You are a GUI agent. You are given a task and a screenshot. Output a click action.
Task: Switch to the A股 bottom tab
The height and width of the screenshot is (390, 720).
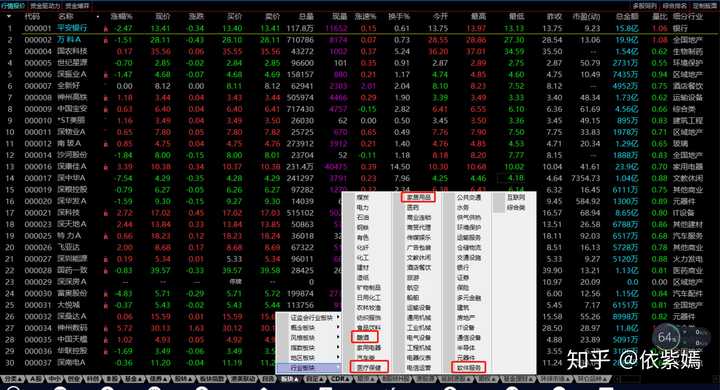pos(36,379)
